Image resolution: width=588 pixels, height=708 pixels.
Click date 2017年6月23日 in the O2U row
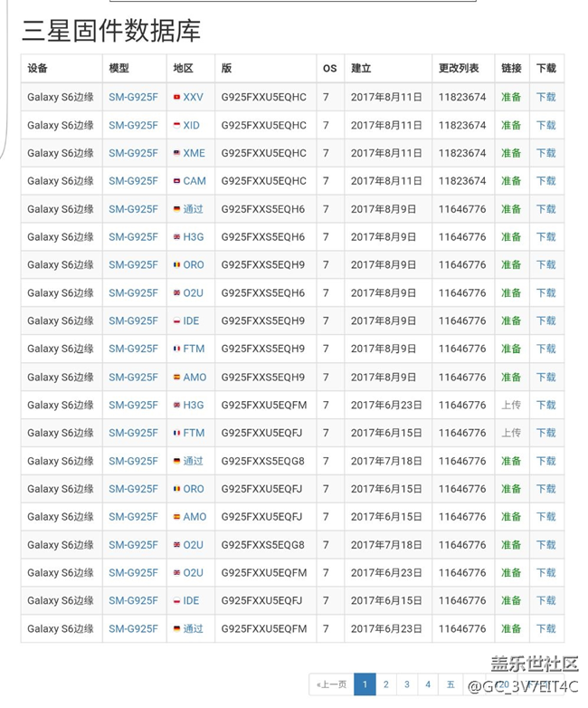386,572
